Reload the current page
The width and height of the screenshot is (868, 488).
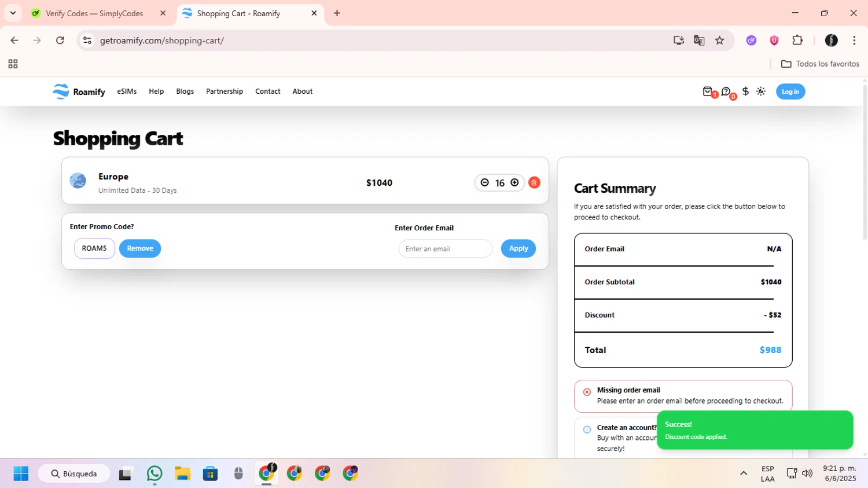tap(60, 41)
